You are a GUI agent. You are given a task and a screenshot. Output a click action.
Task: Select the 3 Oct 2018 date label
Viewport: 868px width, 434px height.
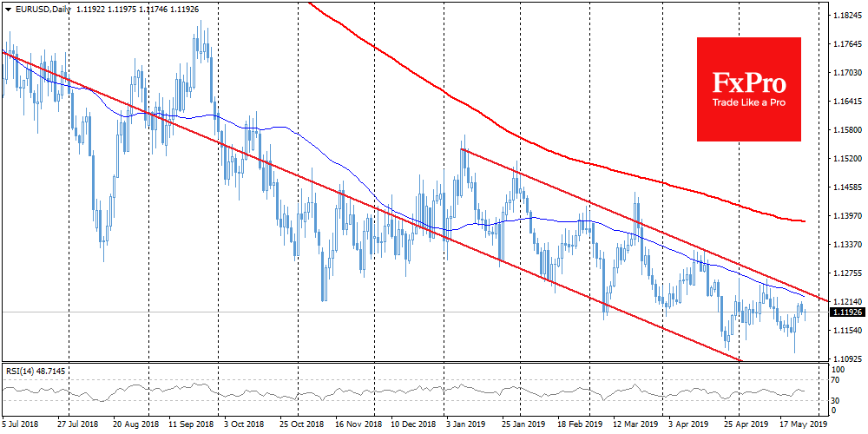pos(246,427)
